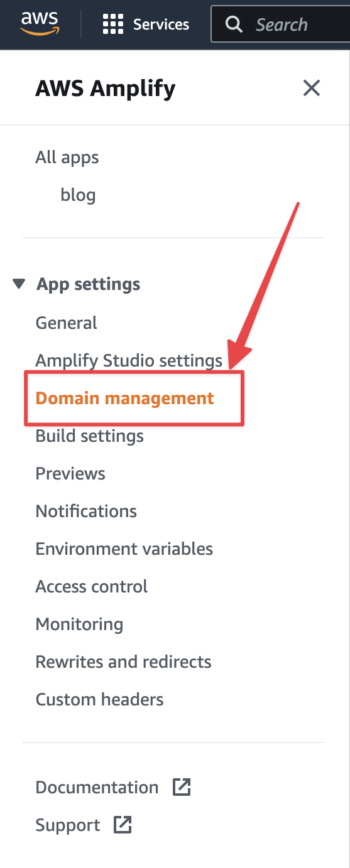Click Documentation external link icon
350x868 pixels.
[x=182, y=787]
